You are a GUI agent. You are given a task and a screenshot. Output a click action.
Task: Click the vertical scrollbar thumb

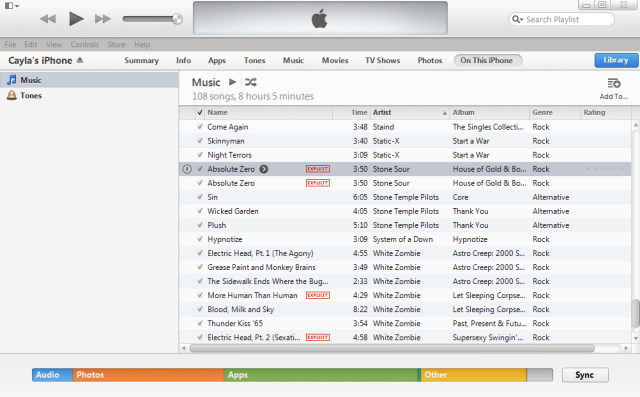(636, 313)
